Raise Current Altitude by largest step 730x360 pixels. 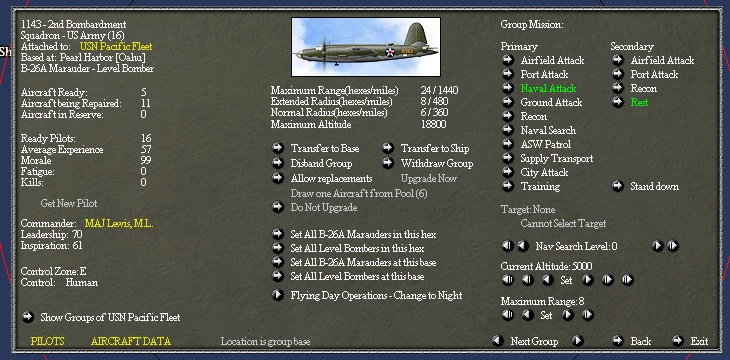(628, 280)
